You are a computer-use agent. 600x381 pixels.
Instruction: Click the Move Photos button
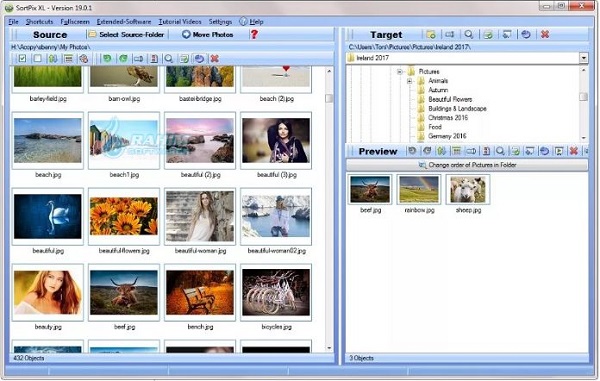click(207, 34)
